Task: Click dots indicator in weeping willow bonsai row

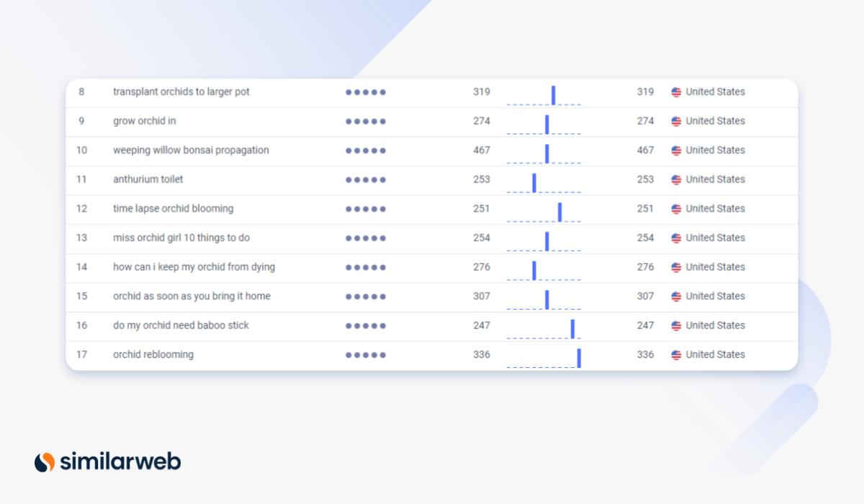Action: pyautogui.click(x=366, y=150)
